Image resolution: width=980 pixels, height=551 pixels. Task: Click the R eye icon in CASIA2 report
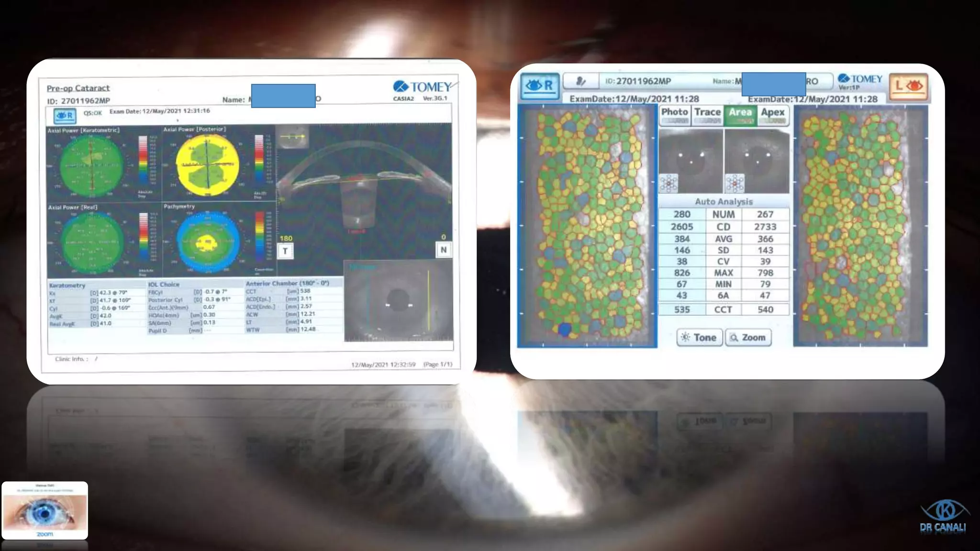(64, 116)
